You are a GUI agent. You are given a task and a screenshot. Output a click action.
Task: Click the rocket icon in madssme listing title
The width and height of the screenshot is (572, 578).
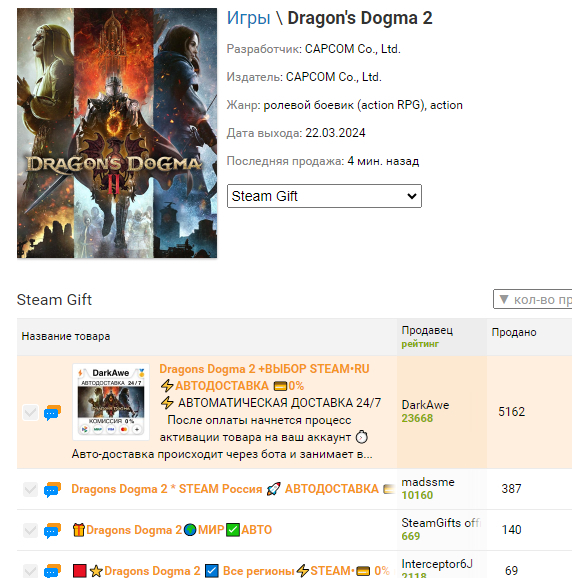(x=273, y=489)
